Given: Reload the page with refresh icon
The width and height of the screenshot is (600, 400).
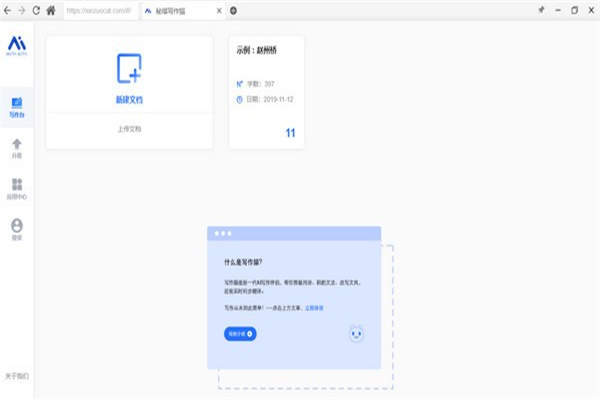Looking at the screenshot, I should 36,10.
